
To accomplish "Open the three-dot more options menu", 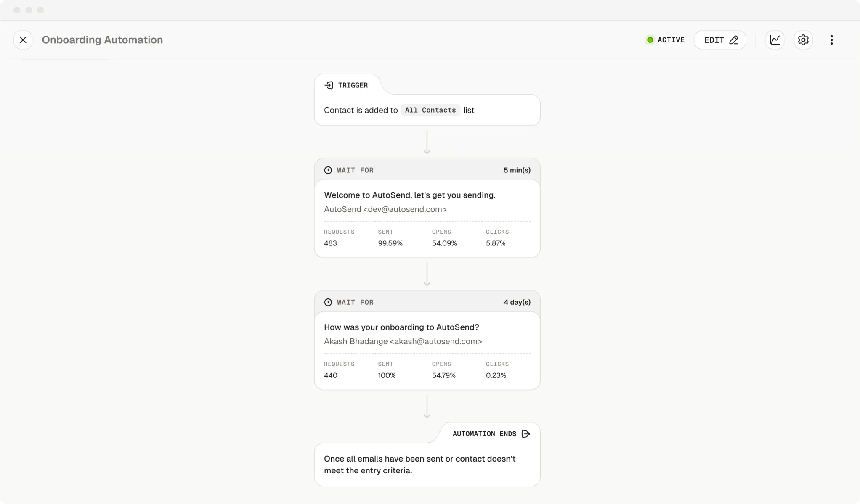I will [x=831, y=40].
